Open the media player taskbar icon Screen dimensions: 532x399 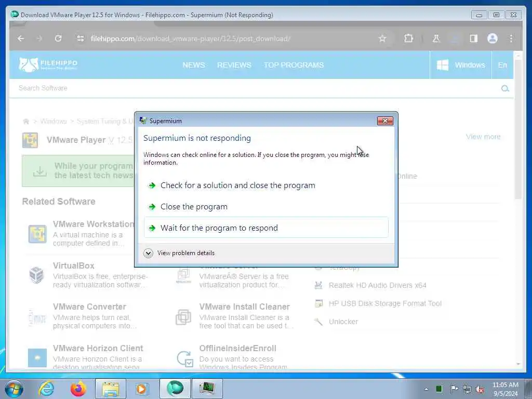click(x=141, y=389)
